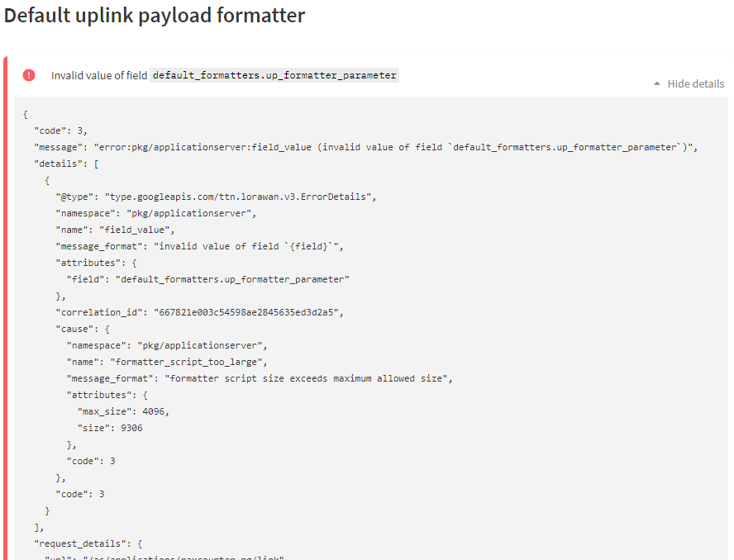The width and height of the screenshot is (734, 560).
Task: Click the highlighted default_formatters.up_formatter_parameter field code
Action: 274,75
